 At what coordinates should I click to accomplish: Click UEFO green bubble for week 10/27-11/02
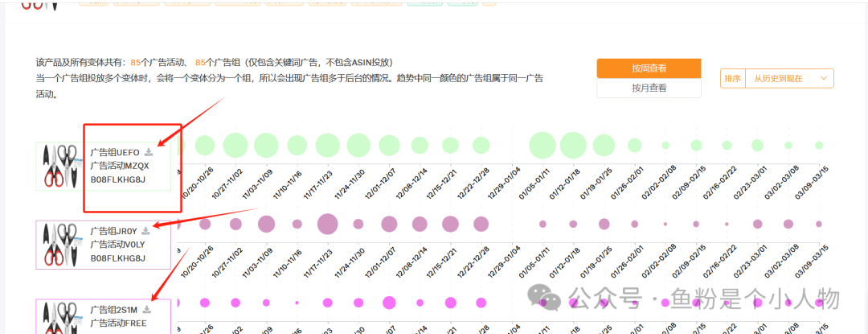click(235, 145)
